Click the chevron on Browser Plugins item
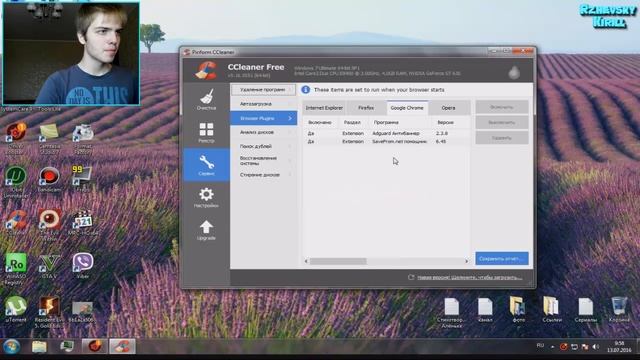The width and height of the screenshot is (640, 360). (290, 118)
